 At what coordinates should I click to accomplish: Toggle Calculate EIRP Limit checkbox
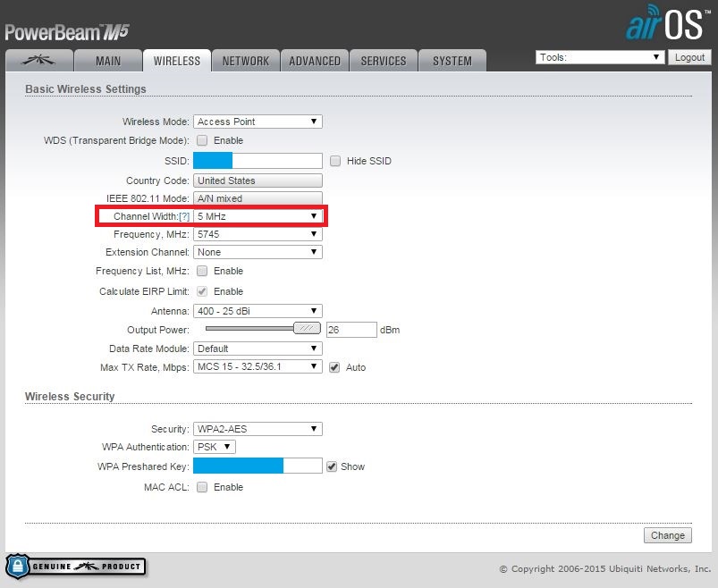[202, 291]
